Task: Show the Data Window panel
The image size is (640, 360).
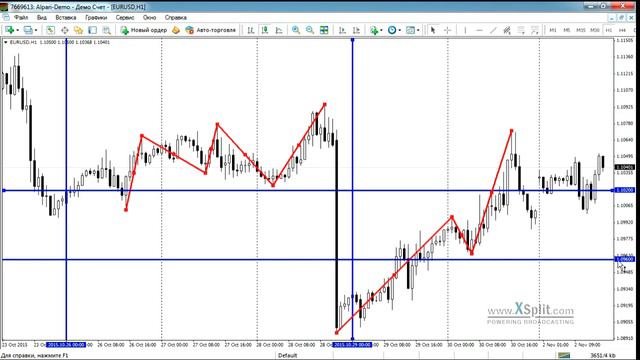Action: (64, 30)
